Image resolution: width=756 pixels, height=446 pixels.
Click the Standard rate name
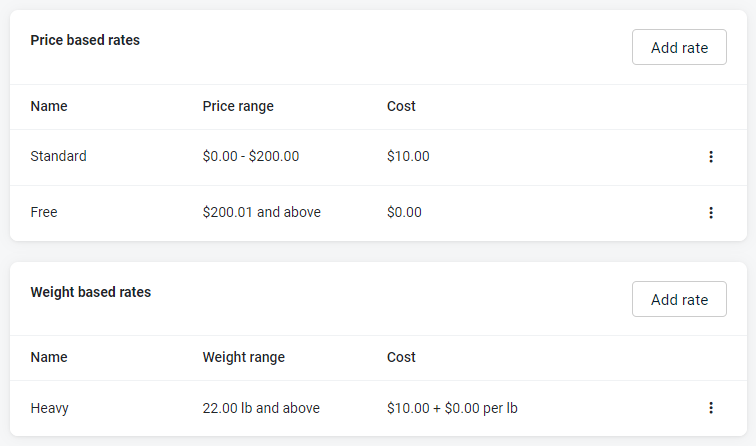click(x=58, y=156)
